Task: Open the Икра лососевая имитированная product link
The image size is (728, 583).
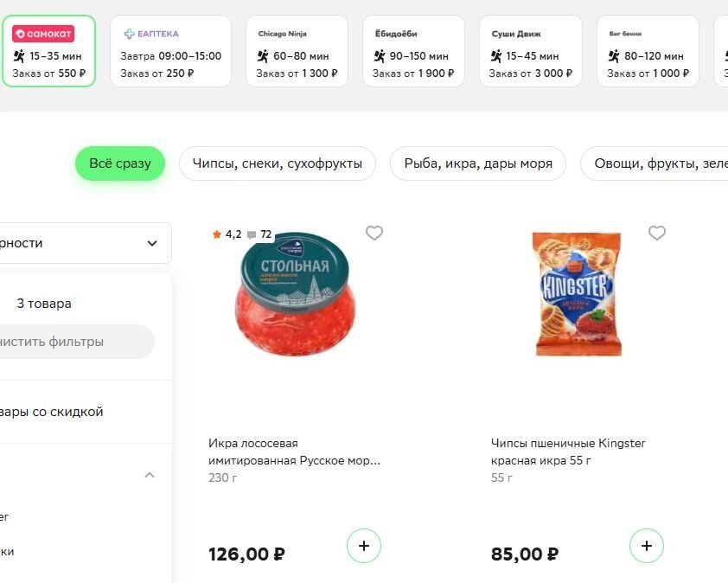Action: tap(294, 452)
